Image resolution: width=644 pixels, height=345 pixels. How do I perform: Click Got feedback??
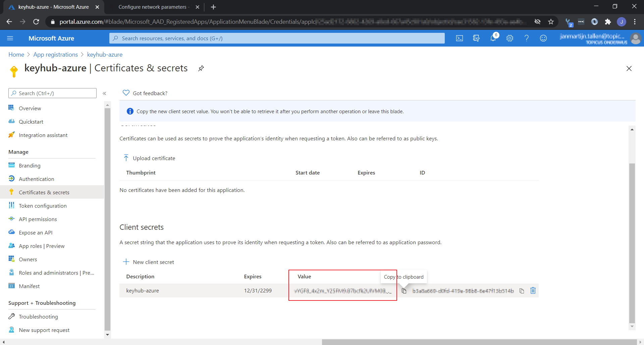coord(145,93)
